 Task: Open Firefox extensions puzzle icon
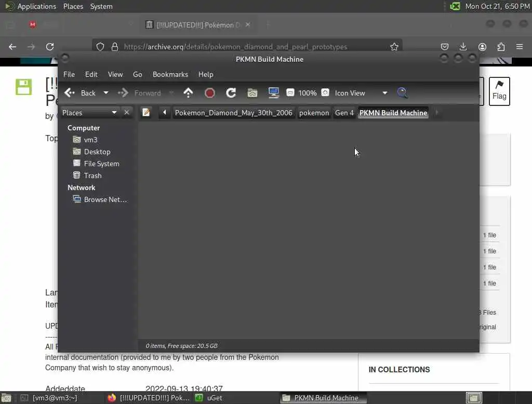[501, 47]
